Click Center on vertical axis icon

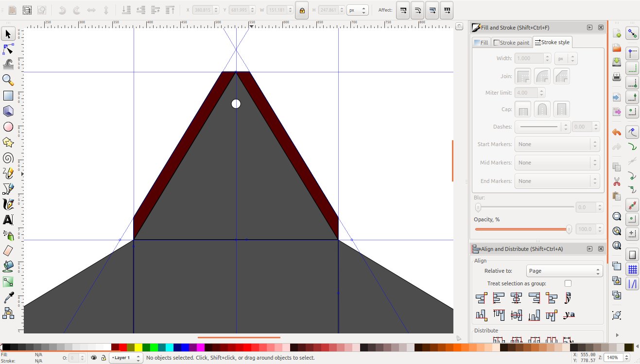click(x=517, y=298)
